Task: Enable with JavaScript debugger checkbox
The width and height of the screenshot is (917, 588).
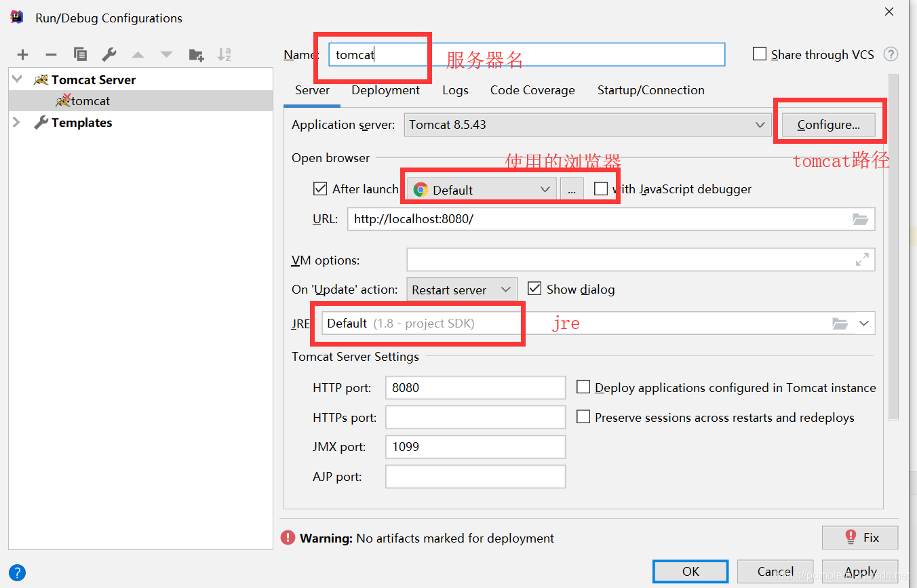Action: coord(600,189)
